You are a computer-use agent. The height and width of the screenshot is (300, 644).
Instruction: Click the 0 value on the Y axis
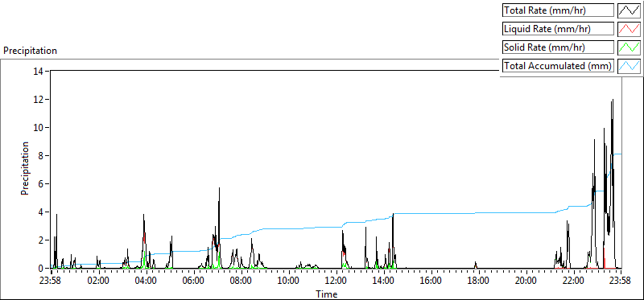pyautogui.click(x=42, y=269)
